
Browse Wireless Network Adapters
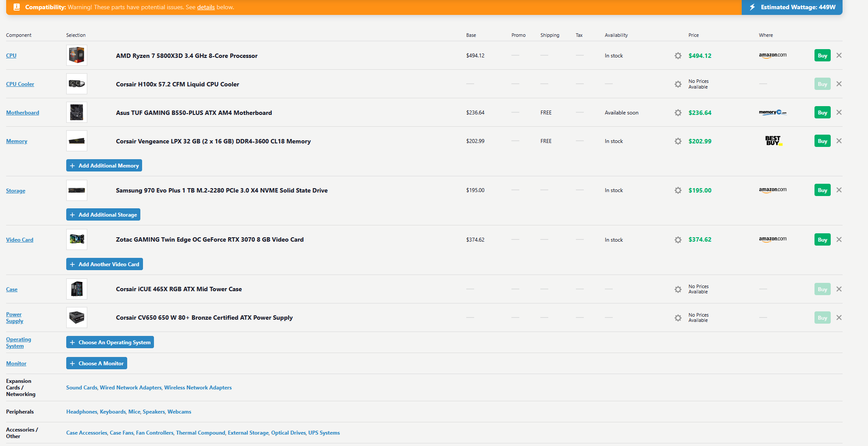(198, 388)
